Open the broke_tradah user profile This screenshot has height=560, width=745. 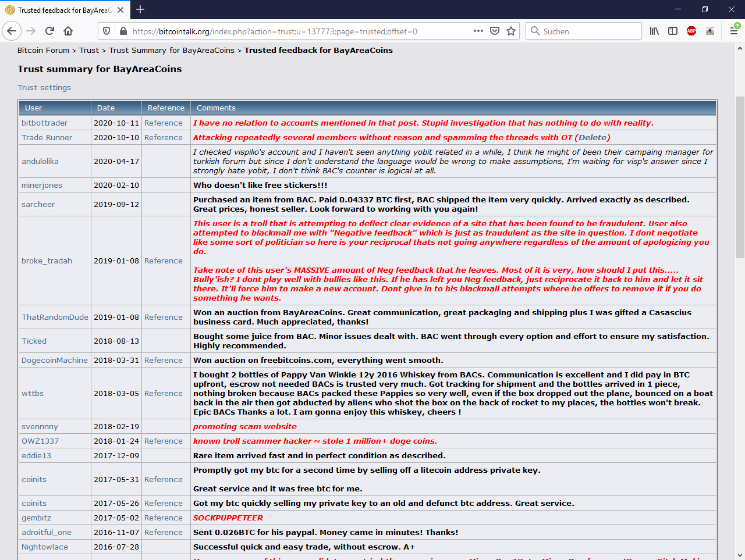coord(47,261)
